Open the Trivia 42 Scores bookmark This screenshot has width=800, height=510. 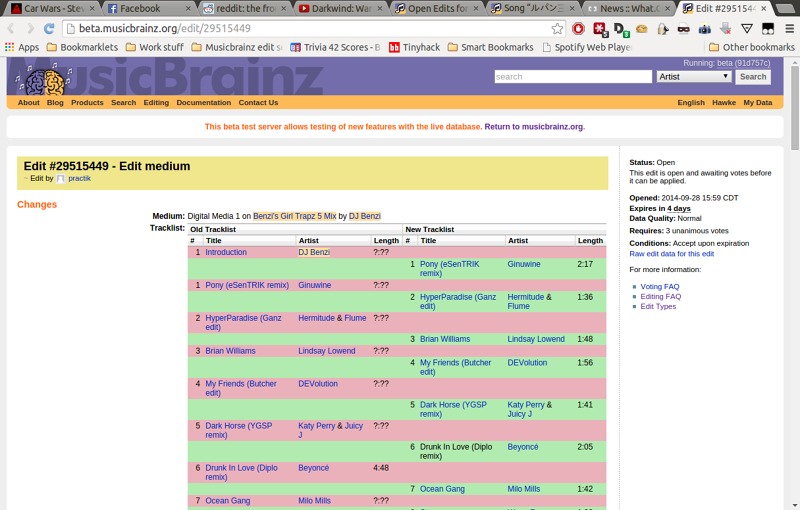click(x=335, y=47)
